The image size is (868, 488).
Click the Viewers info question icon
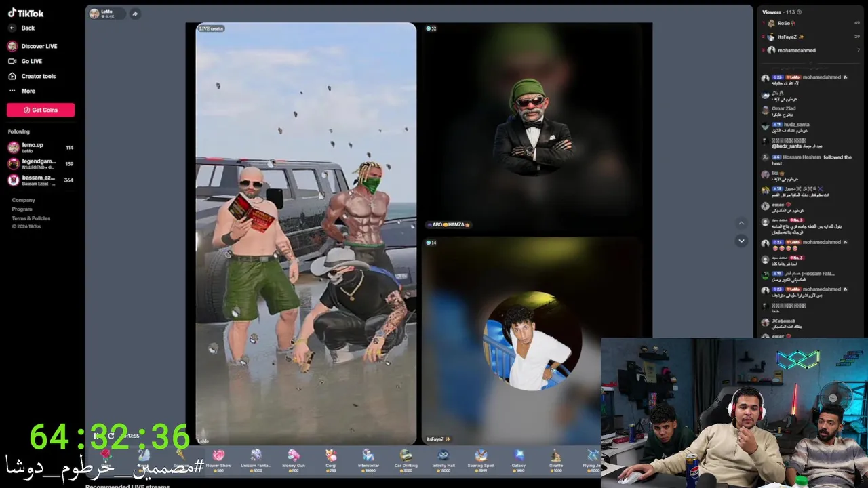(x=799, y=12)
